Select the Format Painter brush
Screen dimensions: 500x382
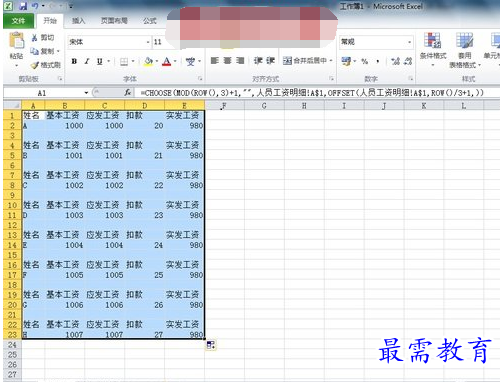[34, 65]
